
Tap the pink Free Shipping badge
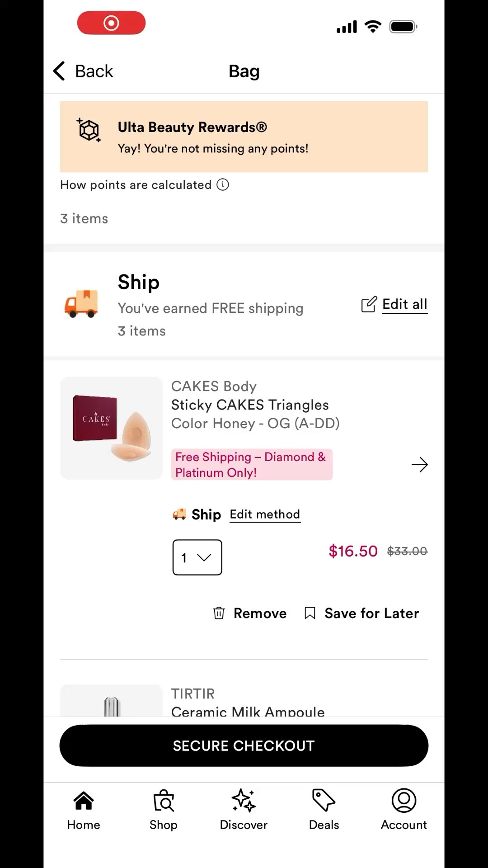click(252, 464)
